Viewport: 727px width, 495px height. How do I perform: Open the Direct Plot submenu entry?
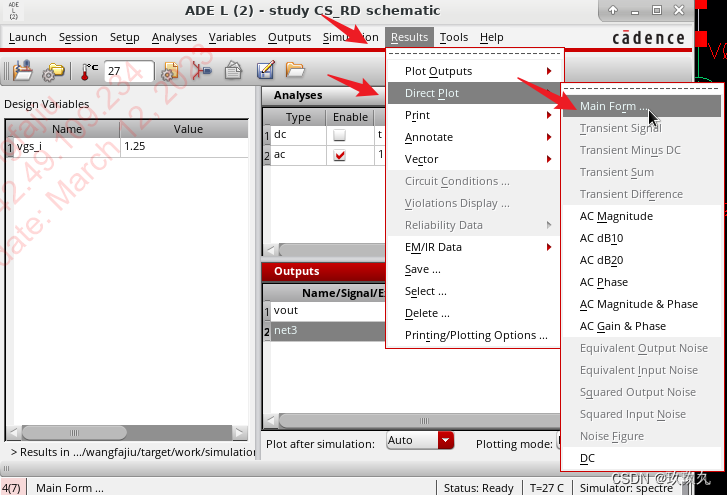(x=473, y=93)
